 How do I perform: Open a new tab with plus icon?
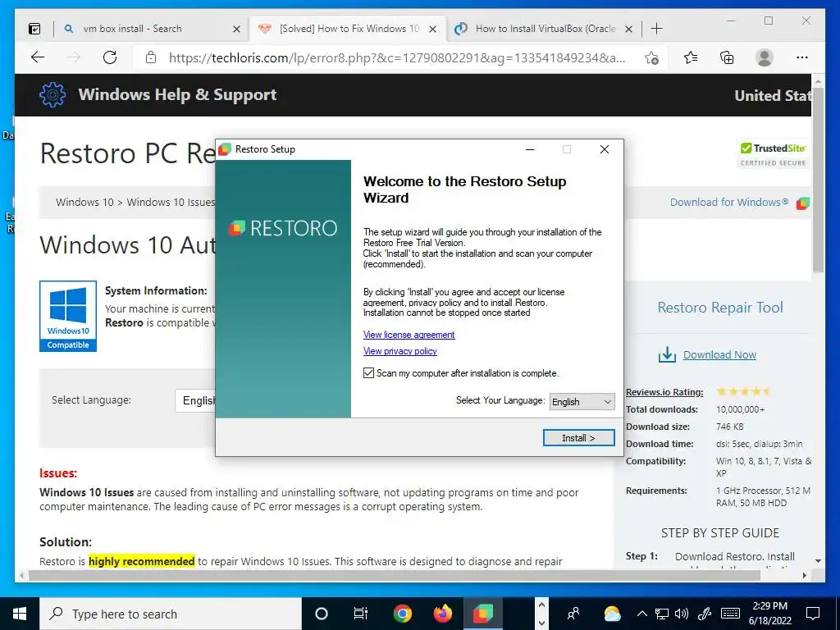coord(656,29)
